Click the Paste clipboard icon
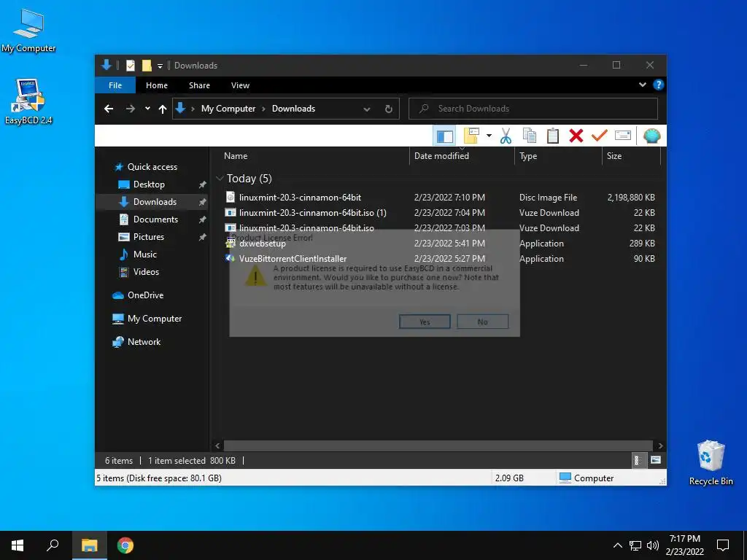747x560 pixels. pyautogui.click(x=553, y=136)
